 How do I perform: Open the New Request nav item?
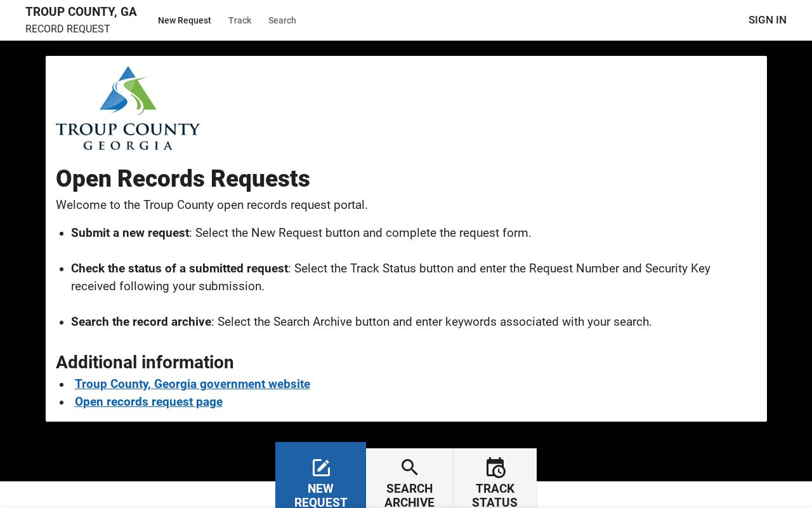(185, 20)
